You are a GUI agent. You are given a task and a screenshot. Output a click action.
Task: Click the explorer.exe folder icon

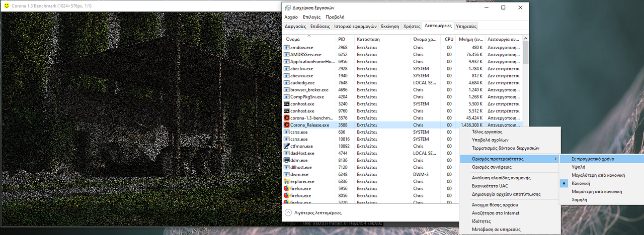point(286,181)
